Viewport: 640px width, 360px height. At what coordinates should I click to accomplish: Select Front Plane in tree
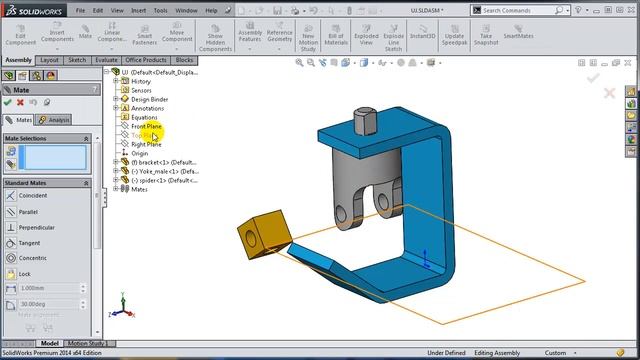(146, 127)
